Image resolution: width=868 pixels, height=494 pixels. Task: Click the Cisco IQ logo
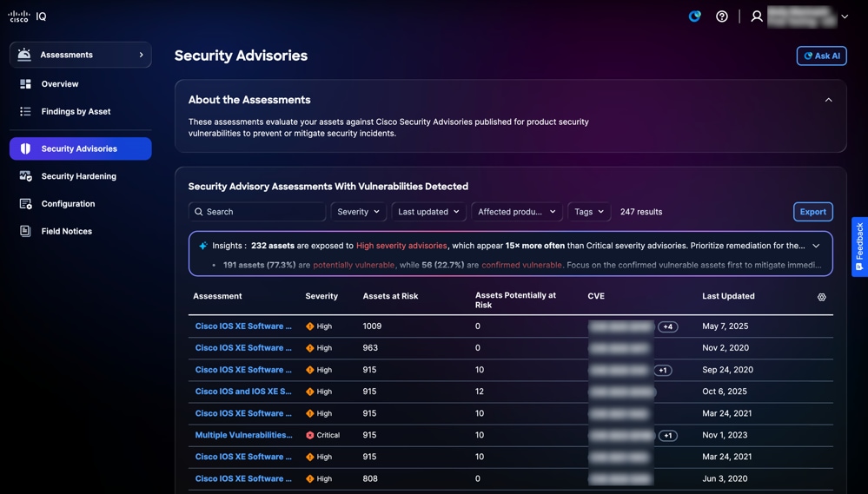27,16
